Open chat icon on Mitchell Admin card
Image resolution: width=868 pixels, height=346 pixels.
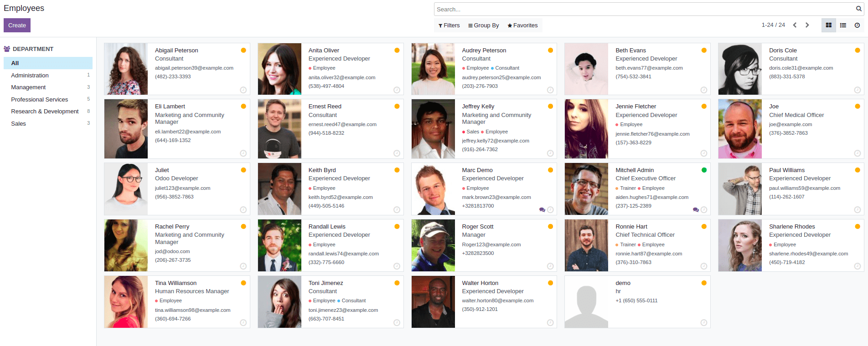(696, 210)
